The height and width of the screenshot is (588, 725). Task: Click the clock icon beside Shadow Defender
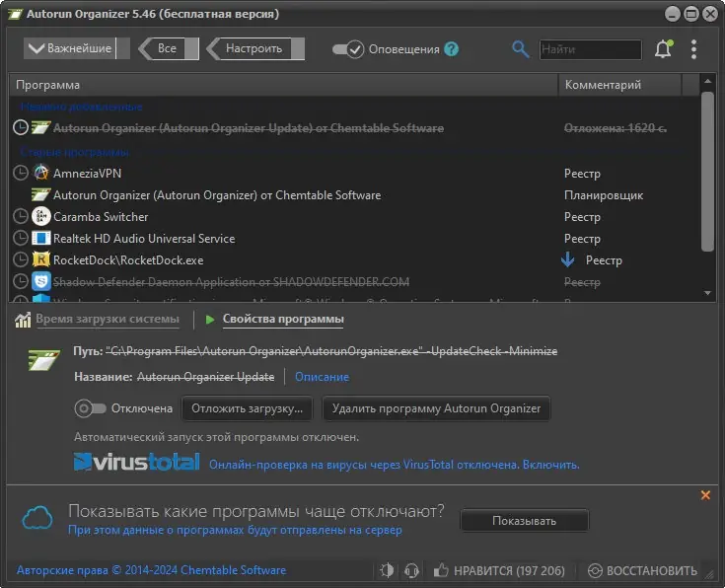(x=21, y=281)
